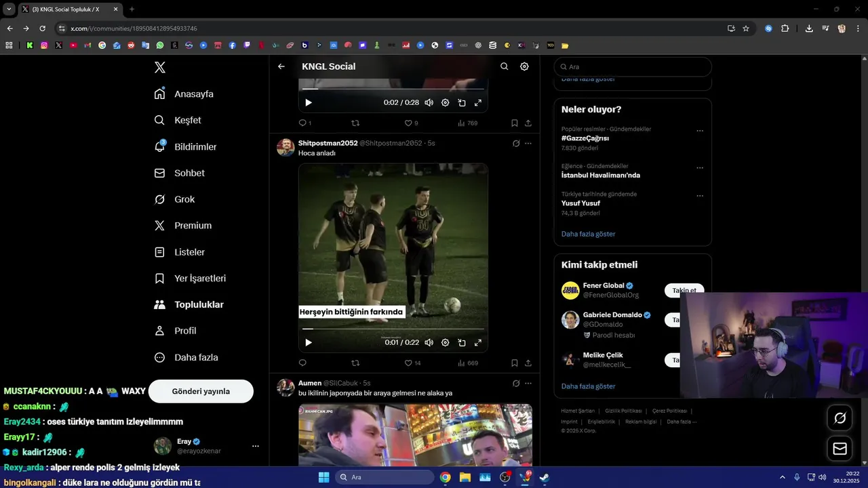Bookmark the Shitpostman2052 post
The height and width of the screenshot is (488, 868).
[x=514, y=363]
